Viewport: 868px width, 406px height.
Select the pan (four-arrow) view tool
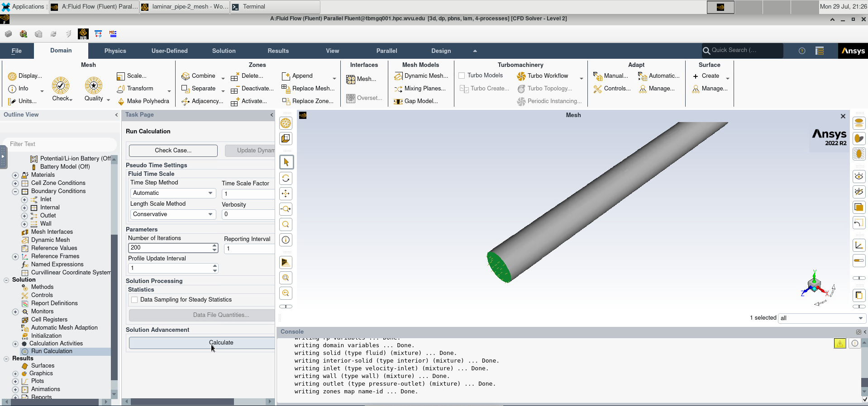coord(286,194)
